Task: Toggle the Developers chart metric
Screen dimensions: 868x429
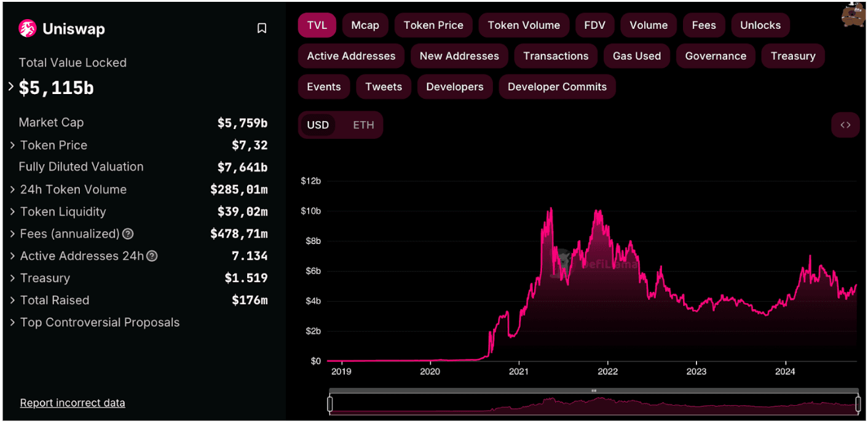Action: tap(455, 87)
